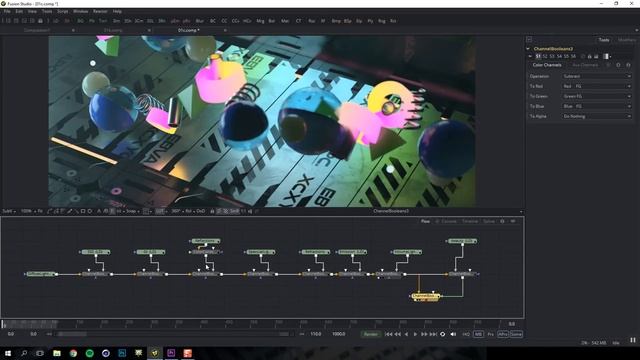Open the Script menu
Image resolution: width=640 pixels, height=360 pixels.
point(62,11)
